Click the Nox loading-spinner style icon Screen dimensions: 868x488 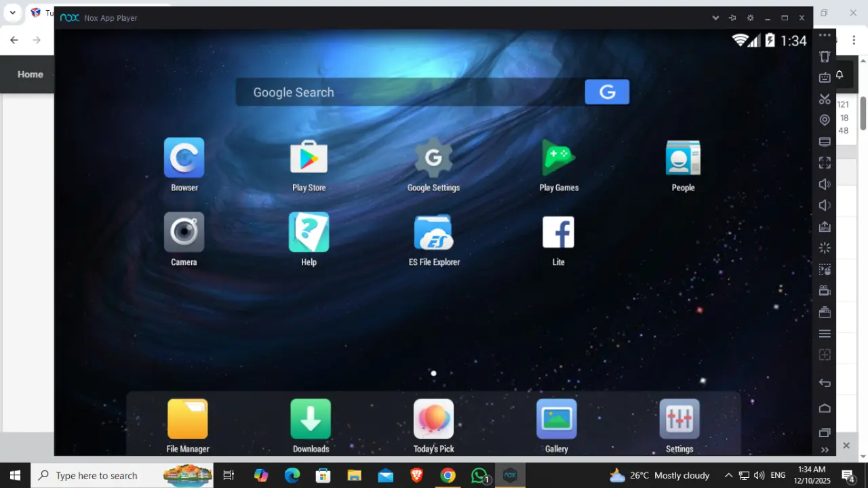click(825, 248)
